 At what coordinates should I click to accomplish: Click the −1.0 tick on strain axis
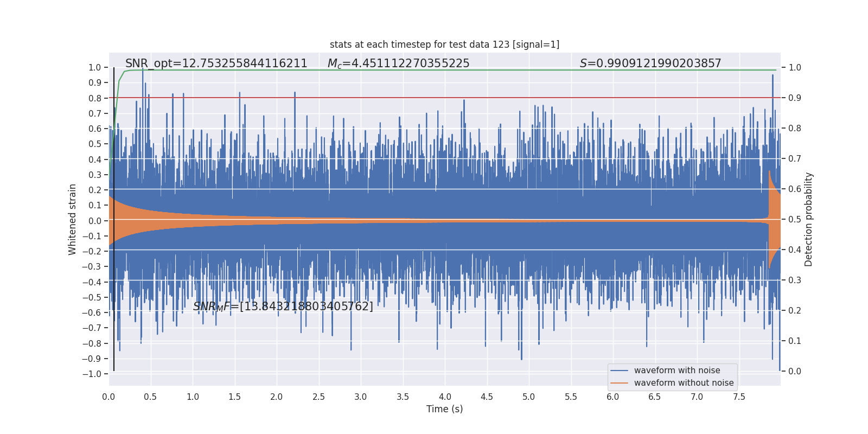(92, 374)
